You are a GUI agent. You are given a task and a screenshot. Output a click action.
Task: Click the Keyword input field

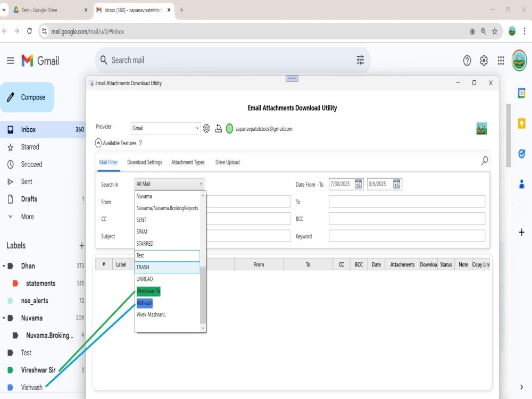point(407,236)
